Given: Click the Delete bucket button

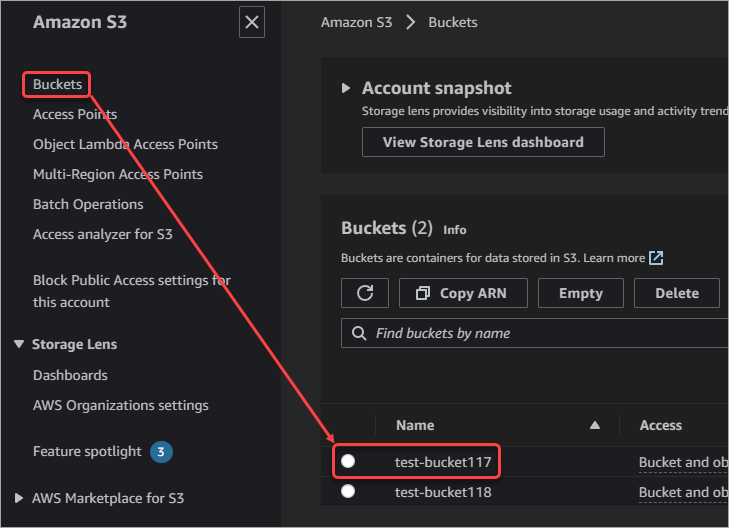Looking at the screenshot, I should [676, 293].
